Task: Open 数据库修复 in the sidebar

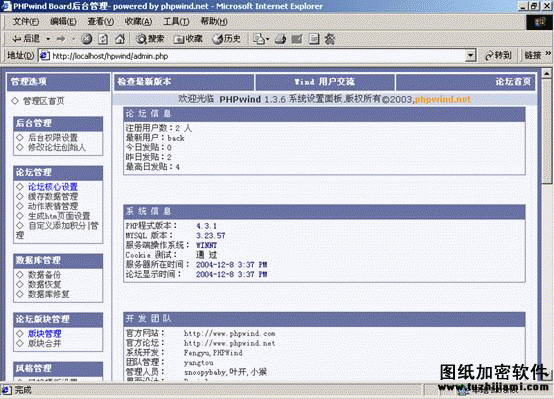Action: pyautogui.click(x=48, y=294)
